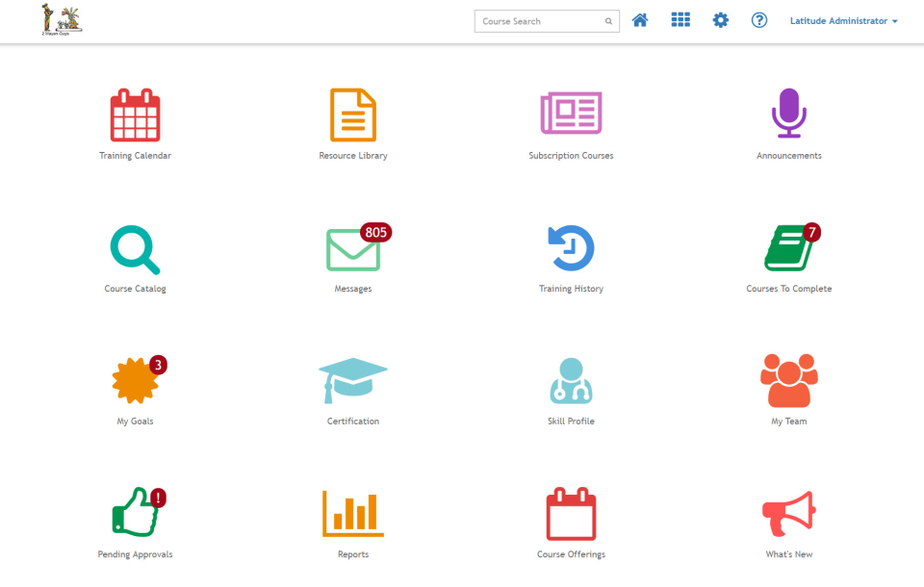See What's New announcements
Viewport: 924px width, 587px height.
788,514
